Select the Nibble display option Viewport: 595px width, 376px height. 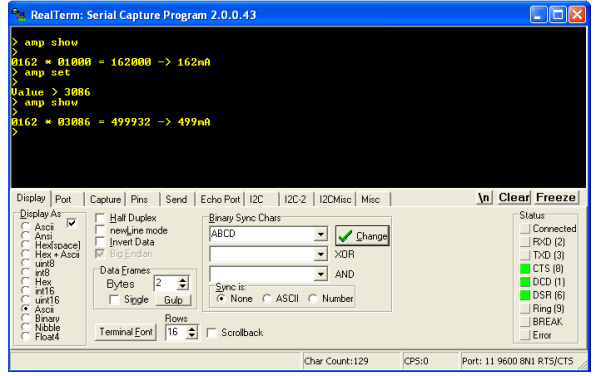pos(25,327)
